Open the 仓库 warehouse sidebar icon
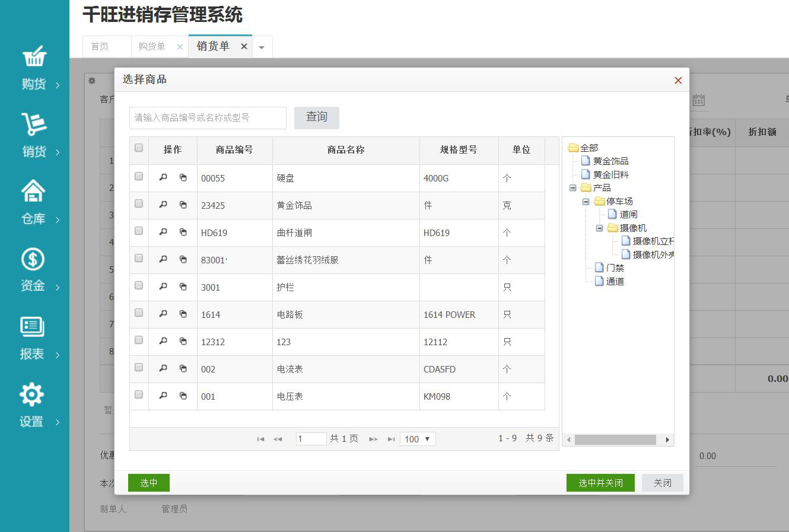Screen dimensions: 789x532 33,191
